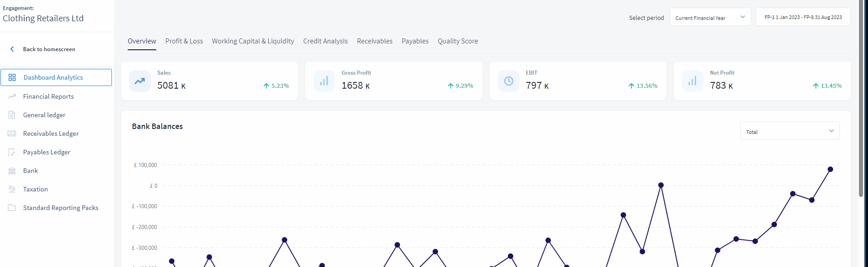This screenshot has height=267, width=868.
Task: Click the 13.56% EBIT change figure
Action: [x=647, y=86]
